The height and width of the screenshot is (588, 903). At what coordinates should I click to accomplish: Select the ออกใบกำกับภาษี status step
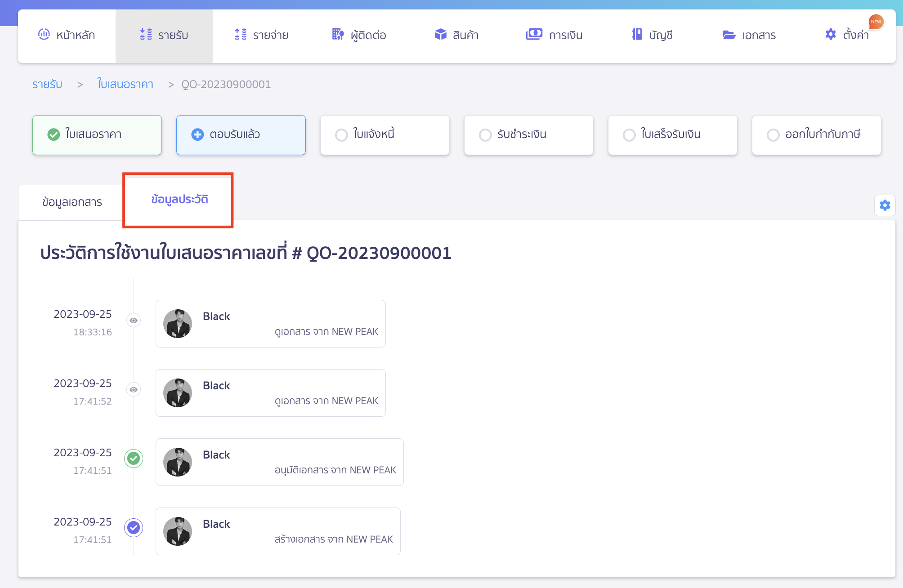click(x=816, y=134)
